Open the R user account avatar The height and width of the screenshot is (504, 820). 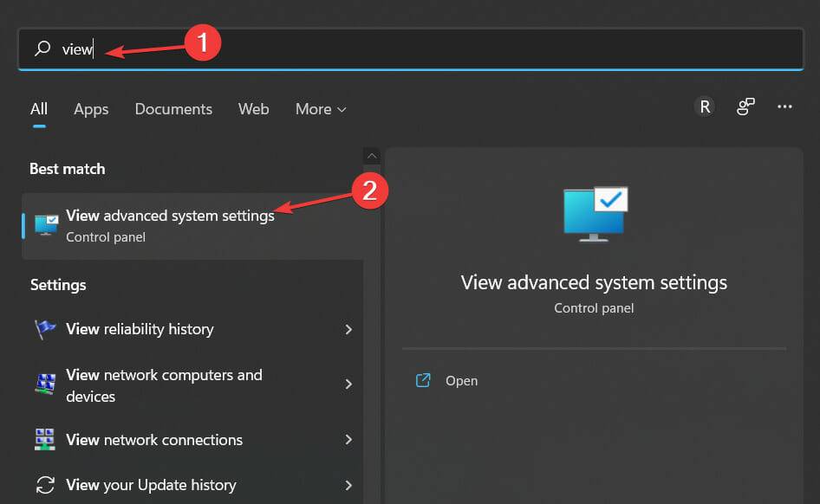tap(704, 107)
